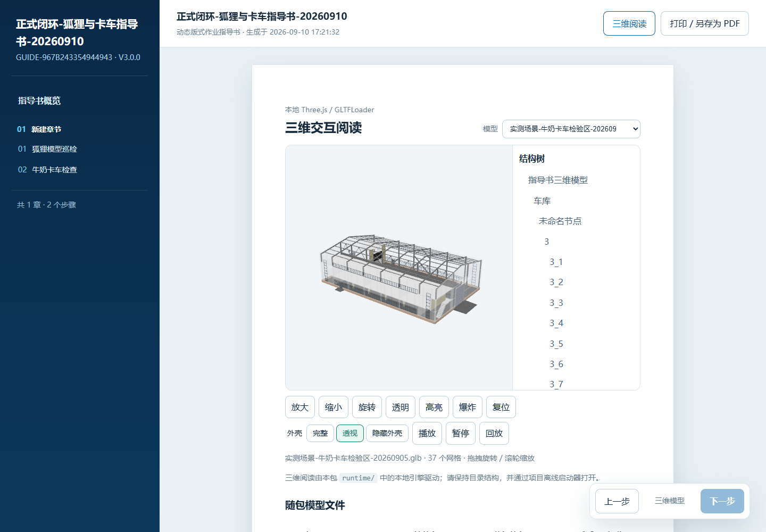Pause the animation with 暂停
The image size is (766, 532).
(x=461, y=433)
